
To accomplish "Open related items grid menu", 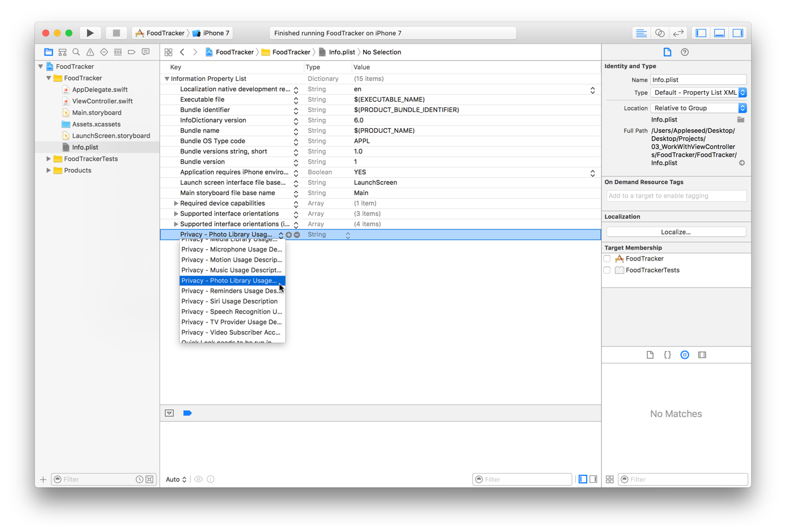I will [169, 52].
